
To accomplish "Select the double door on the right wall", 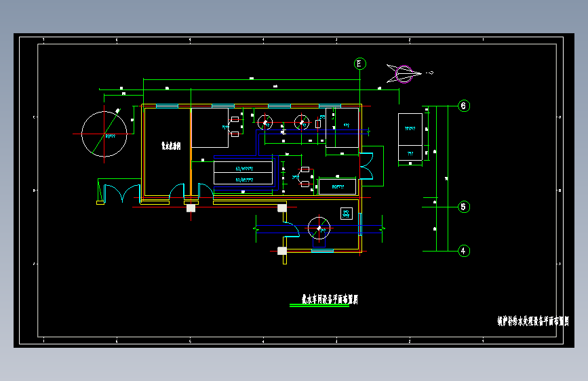I will 366,165.
